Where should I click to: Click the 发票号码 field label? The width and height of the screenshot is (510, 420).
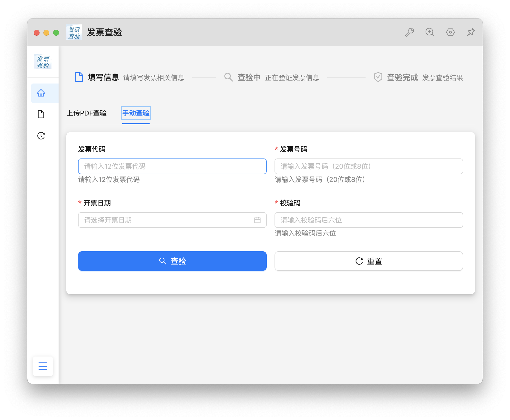coord(294,149)
